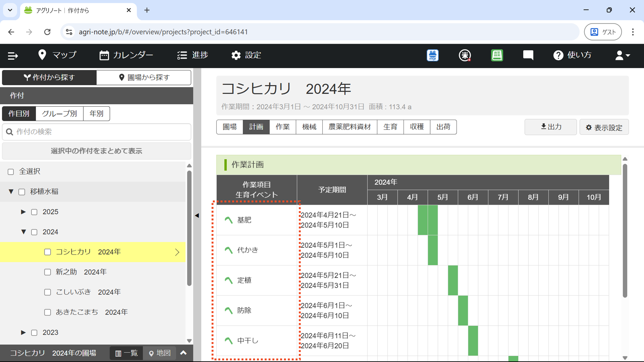Screen dimensions: 644x362
Task: Expand the 2023 tree node
Action: [23, 332]
